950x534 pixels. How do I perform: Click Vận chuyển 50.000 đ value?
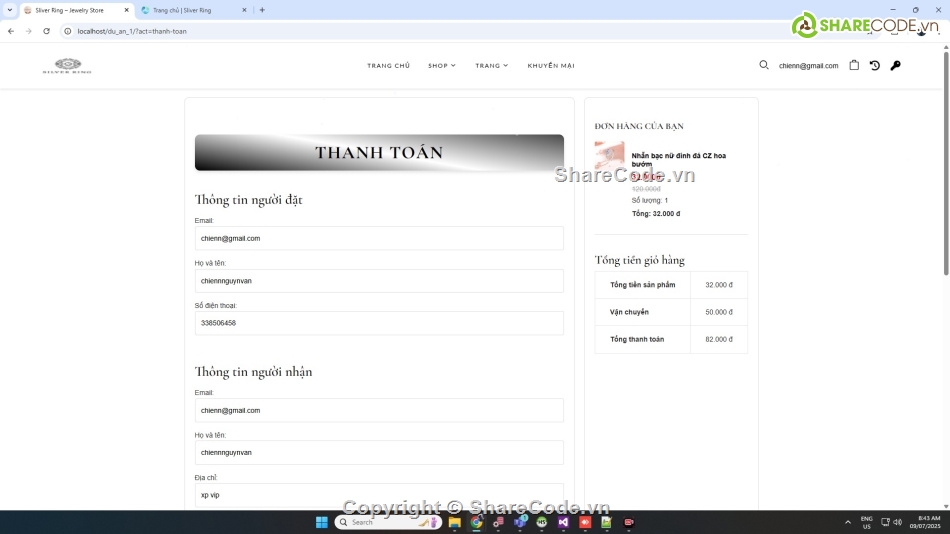pos(719,312)
